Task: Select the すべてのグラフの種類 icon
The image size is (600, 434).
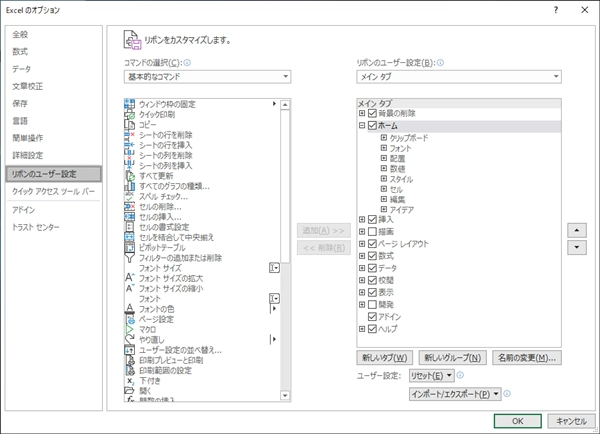Action: point(130,186)
